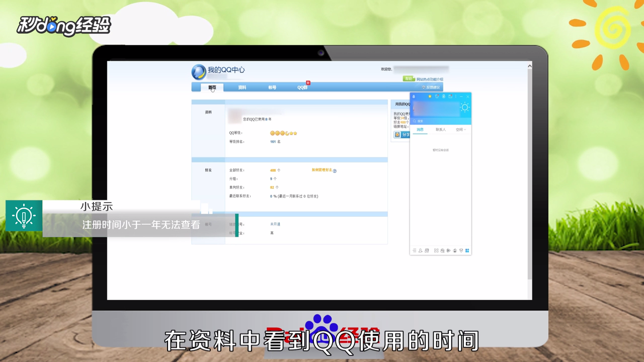Click the 488 total friends count
This screenshot has width=644, height=362.
tap(273, 170)
